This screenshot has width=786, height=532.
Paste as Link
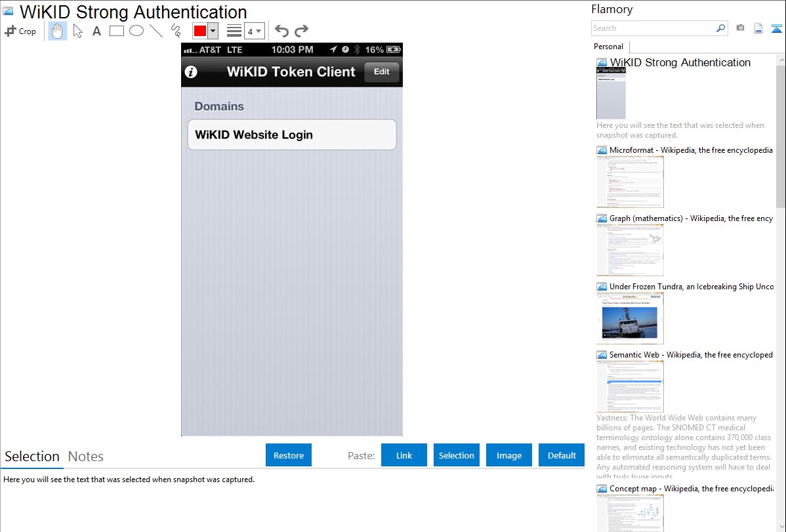(404, 455)
